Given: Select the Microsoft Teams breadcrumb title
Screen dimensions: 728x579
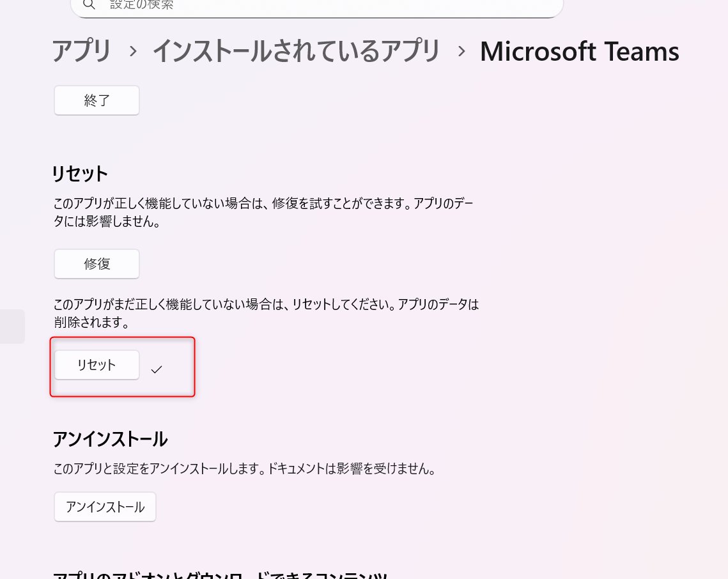Looking at the screenshot, I should tap(579, 51).
